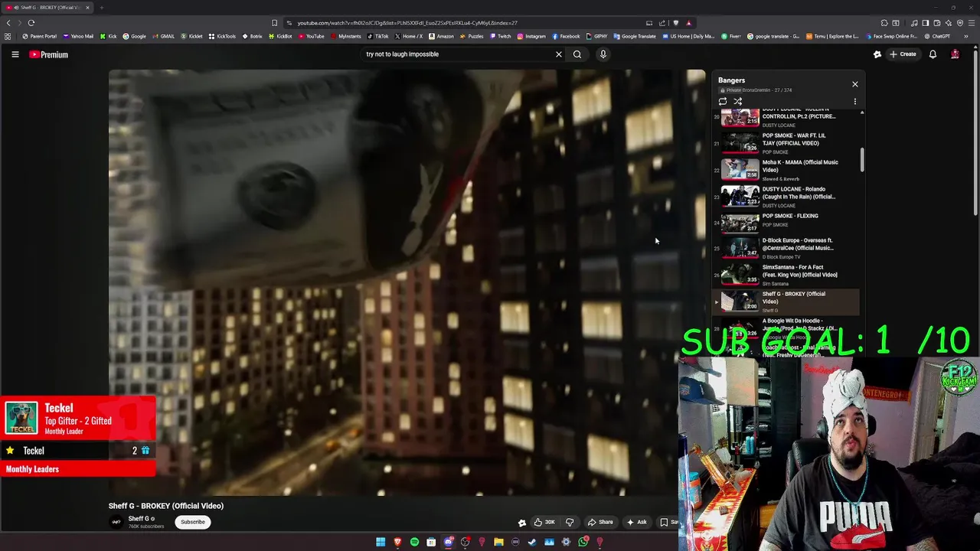Viewport: 980px width, 551px height.
Task: Select the Sheff G - BROKEY browser tab
Action: (47, 8)
